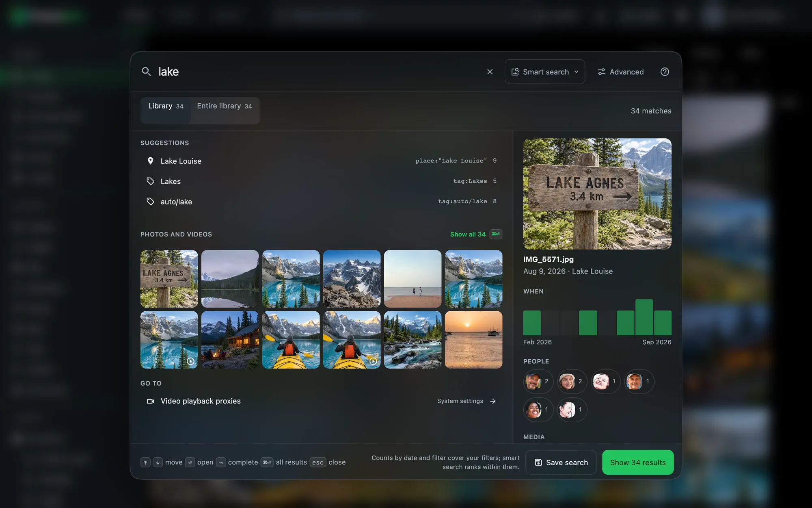Click Show all 34 link

[x=468, y=234]
